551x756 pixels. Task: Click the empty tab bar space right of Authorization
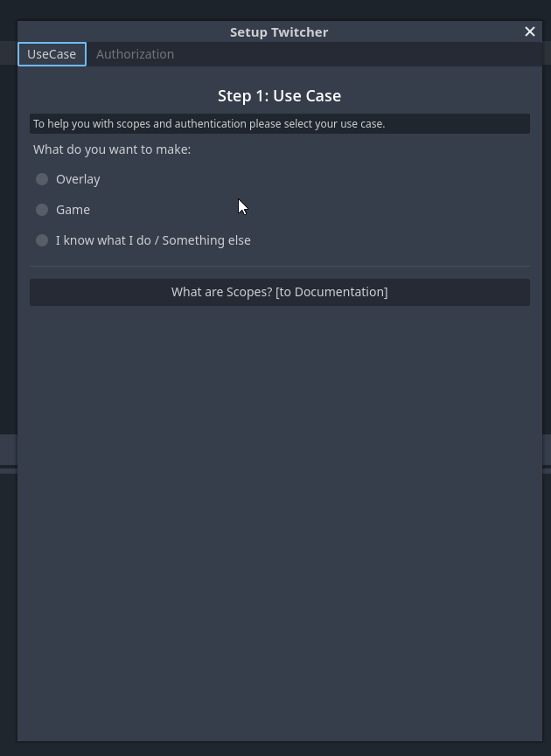coord(350,54)
